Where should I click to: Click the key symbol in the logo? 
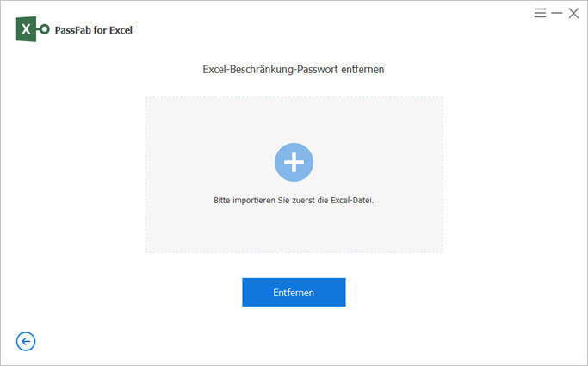42,29
